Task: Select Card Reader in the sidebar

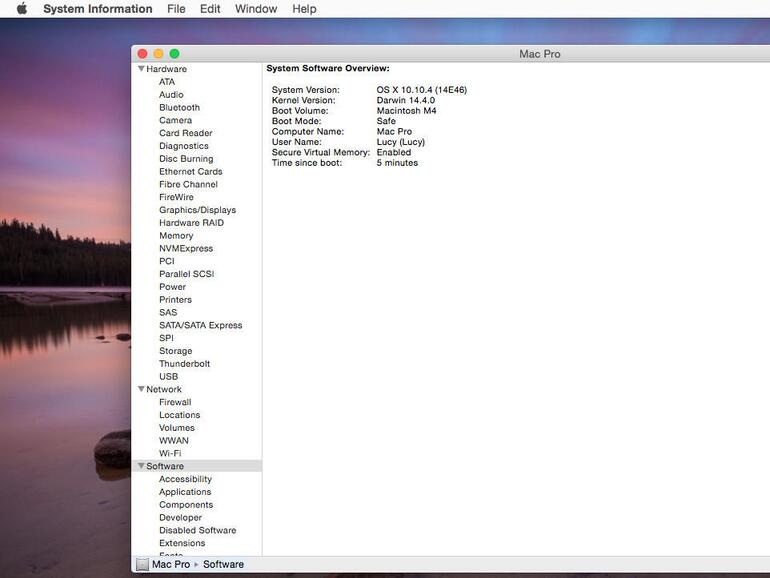Action: pyautogui.click(x=186, y=133)
